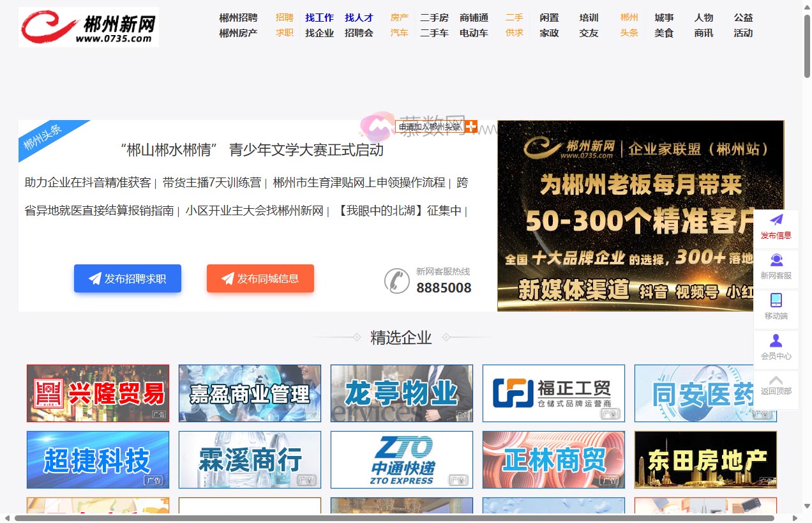The image size is (812, 523).
Task: Open 带货主播7天训练营 news link
Action: (212, 183)
